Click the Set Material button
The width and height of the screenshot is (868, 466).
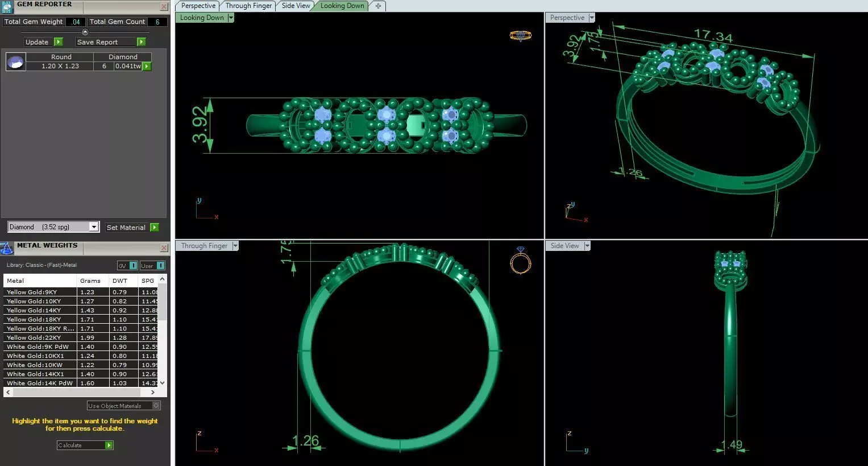pos(127,227)
